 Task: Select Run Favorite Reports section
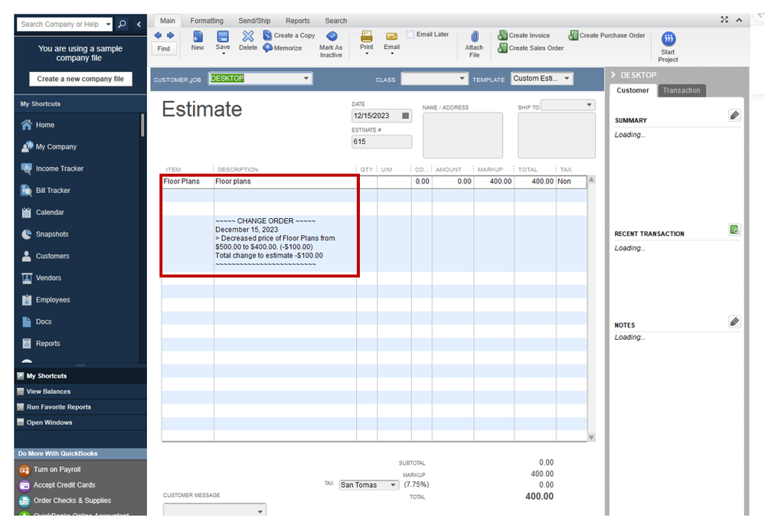[80, 407]
